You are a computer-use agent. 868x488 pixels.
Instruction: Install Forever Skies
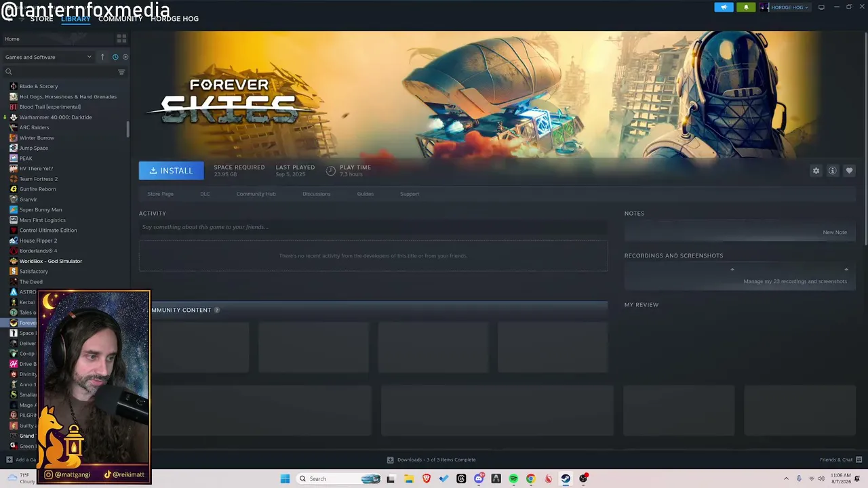172,171
